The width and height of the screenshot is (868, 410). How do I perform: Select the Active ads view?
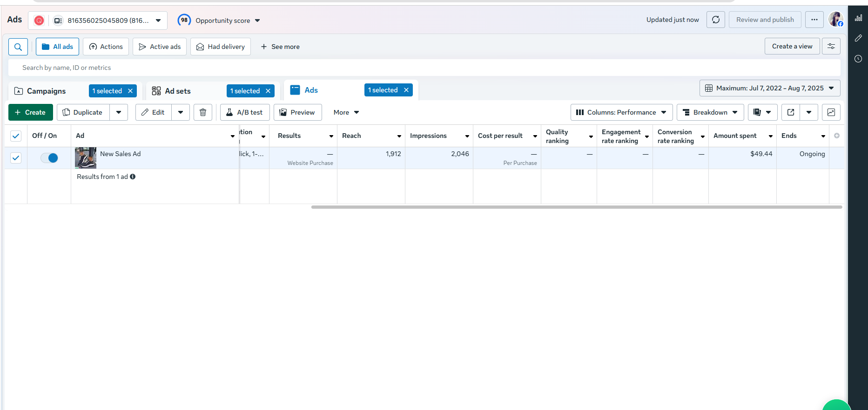160,47
